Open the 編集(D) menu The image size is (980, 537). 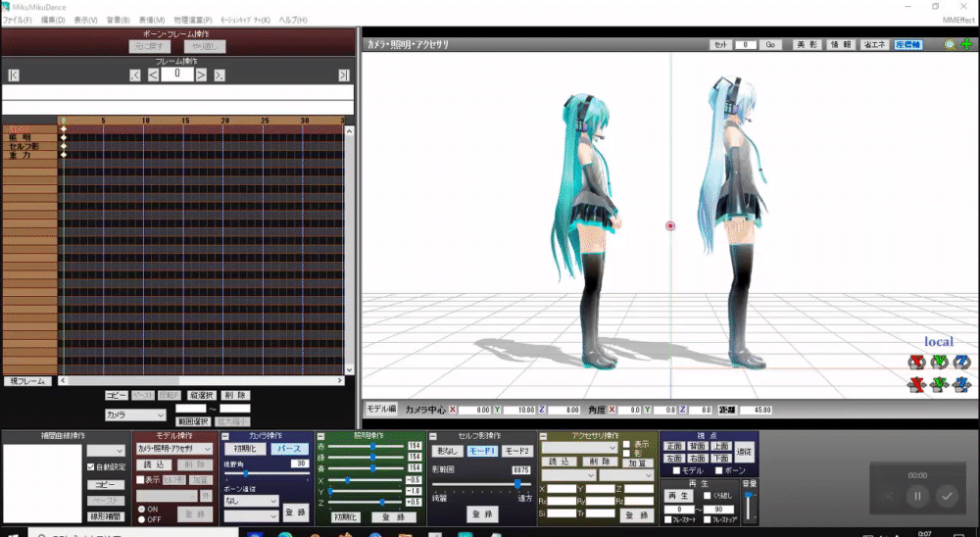click(x=53, y=20)
